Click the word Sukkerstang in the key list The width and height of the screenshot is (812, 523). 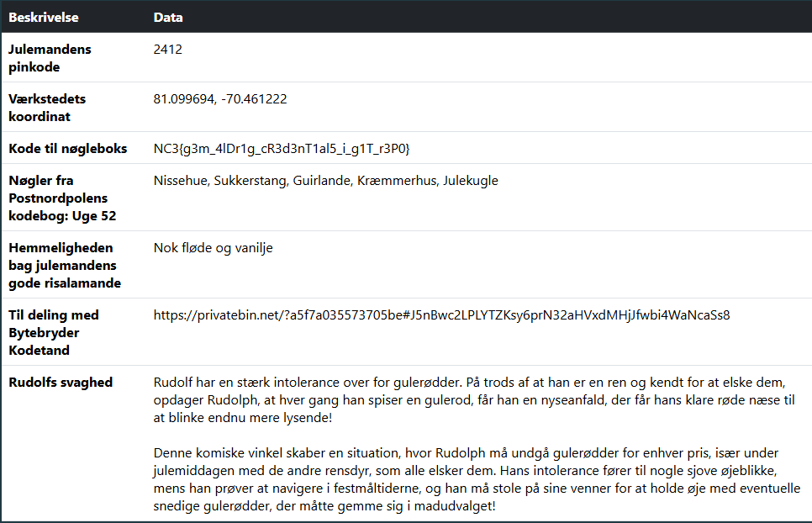(x=252, y=181)
